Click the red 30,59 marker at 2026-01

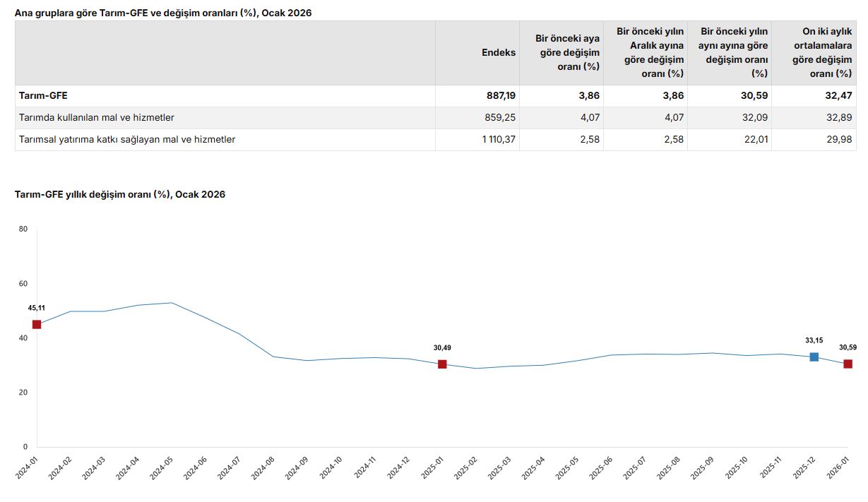point(848,364)
